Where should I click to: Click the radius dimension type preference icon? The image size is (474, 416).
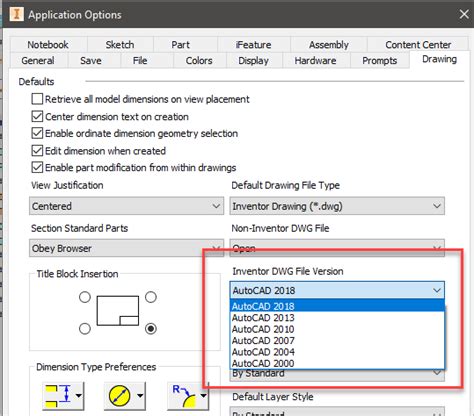coord(184,396)
